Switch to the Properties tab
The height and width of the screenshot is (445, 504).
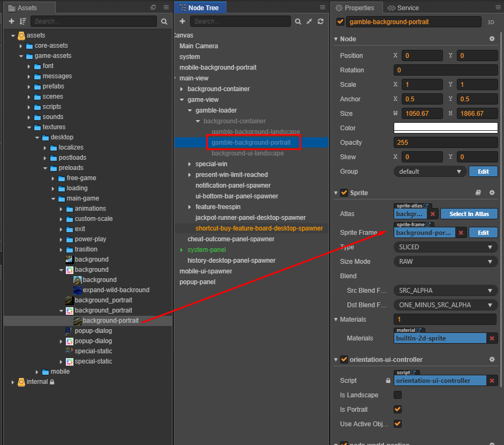tap(356, 8)
